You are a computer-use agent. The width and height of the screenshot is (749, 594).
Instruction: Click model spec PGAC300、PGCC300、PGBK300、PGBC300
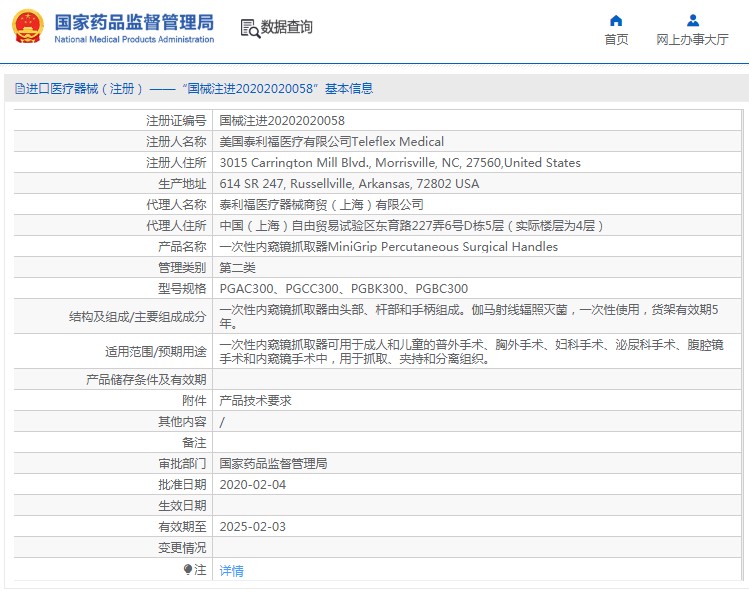click(x=343, y=289)
